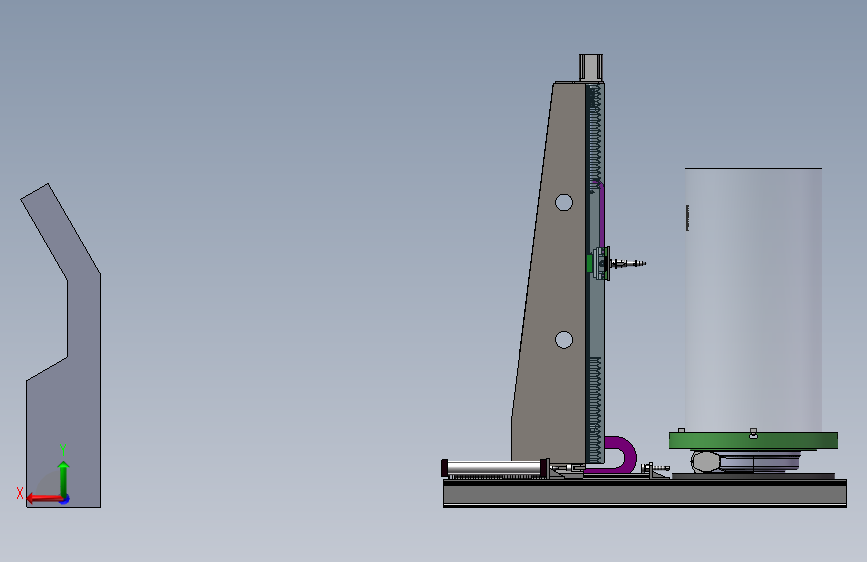Select the large light-gray cylinder workpiece

[753, 299]
